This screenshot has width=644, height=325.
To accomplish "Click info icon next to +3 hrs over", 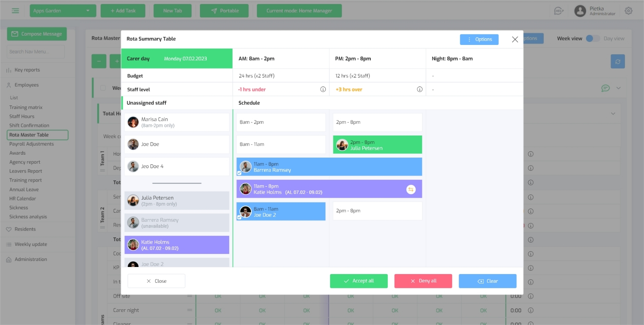I will click(419, 89).
